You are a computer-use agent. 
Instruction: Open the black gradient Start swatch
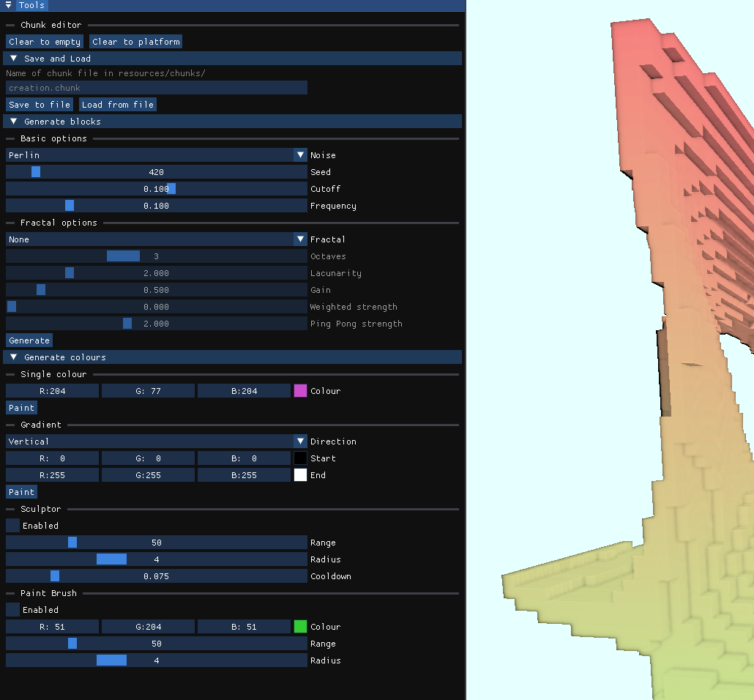301,458
